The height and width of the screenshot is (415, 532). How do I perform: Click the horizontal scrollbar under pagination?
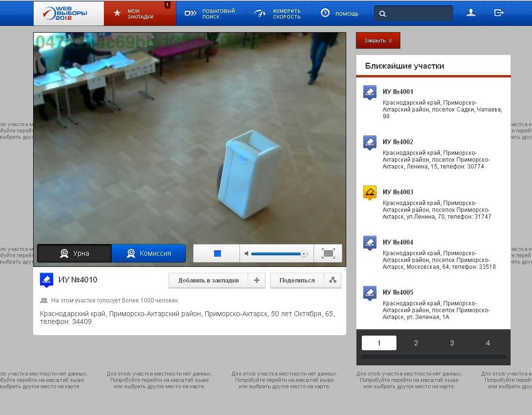pos(433,357)
